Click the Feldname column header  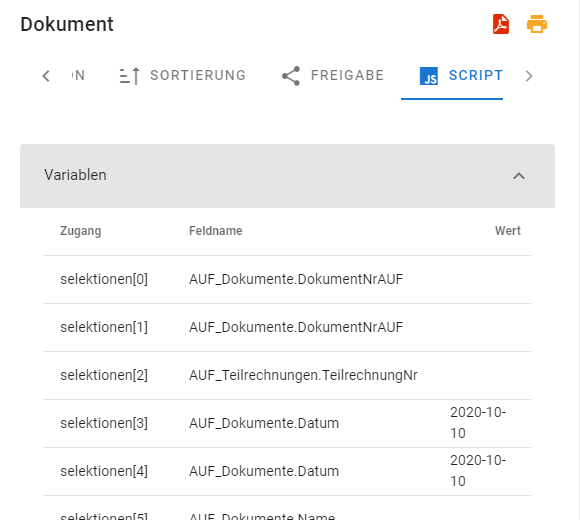click(x=216, y=231)
